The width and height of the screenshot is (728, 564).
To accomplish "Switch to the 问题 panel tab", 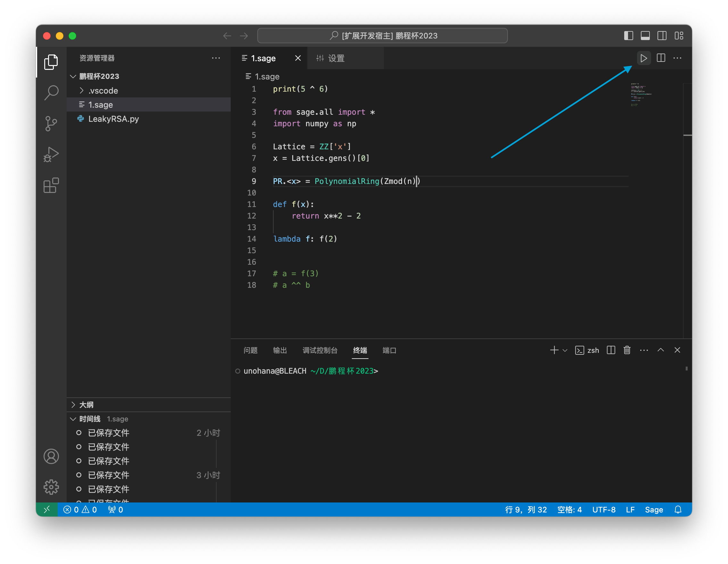I will pyautogui.click(x=250, y=350).
